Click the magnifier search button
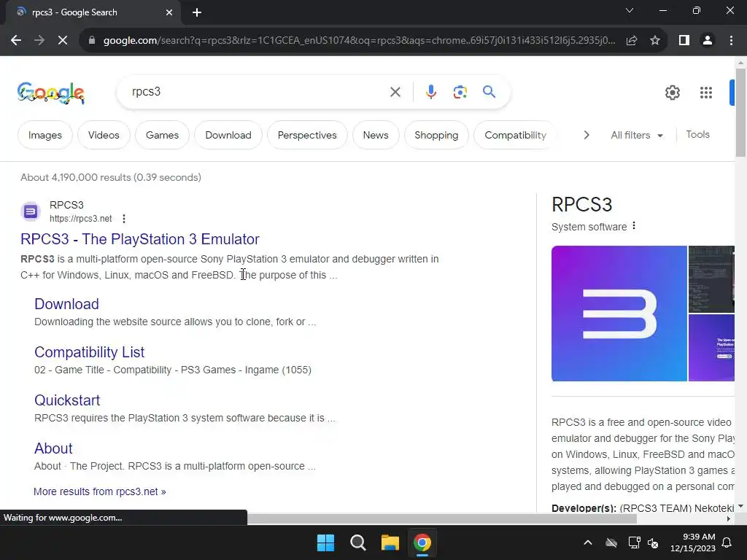Image resolution: width=747 pixels, height=560 pixels. (489, 91)
